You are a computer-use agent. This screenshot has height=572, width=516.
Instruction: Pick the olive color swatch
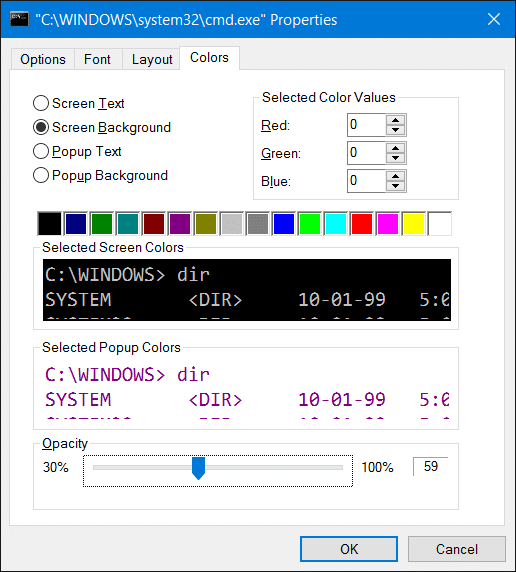206,224
